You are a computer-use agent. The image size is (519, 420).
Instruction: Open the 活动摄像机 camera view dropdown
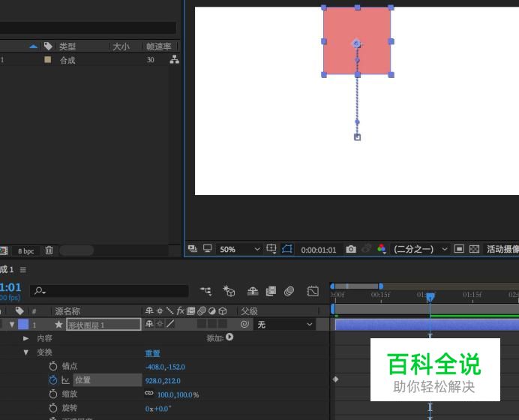502,249
